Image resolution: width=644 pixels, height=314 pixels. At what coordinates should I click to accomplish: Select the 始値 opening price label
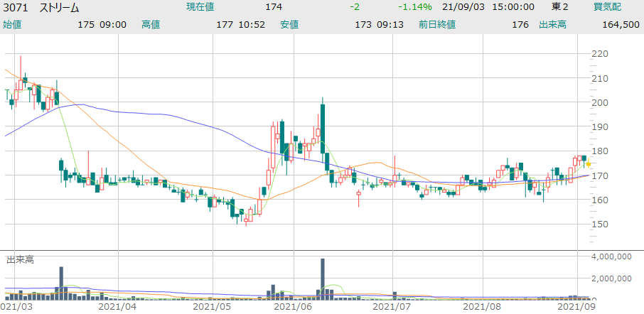point(12,24)
